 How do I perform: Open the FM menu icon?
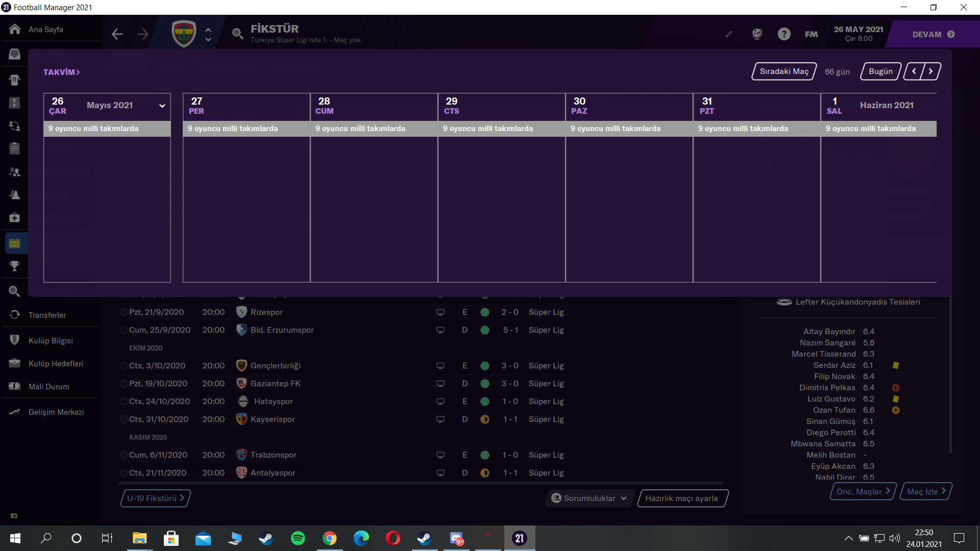click(812, 34)
